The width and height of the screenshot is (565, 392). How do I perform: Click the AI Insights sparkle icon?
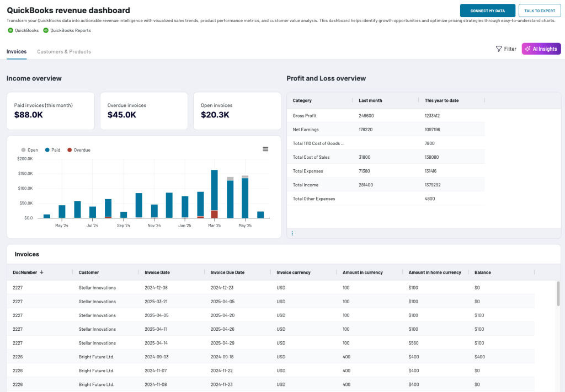(527, 49)
